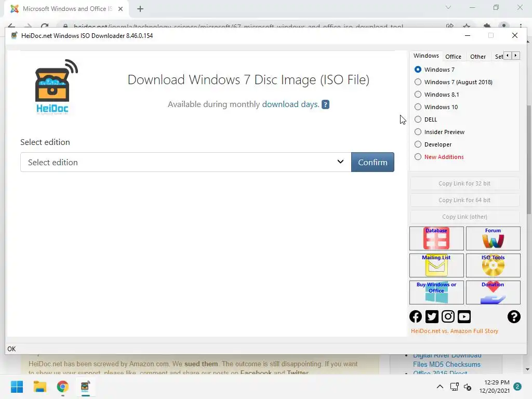Open Buy Windows or Office icon
The height and width of the screenshot is (399, 532).
436,292
